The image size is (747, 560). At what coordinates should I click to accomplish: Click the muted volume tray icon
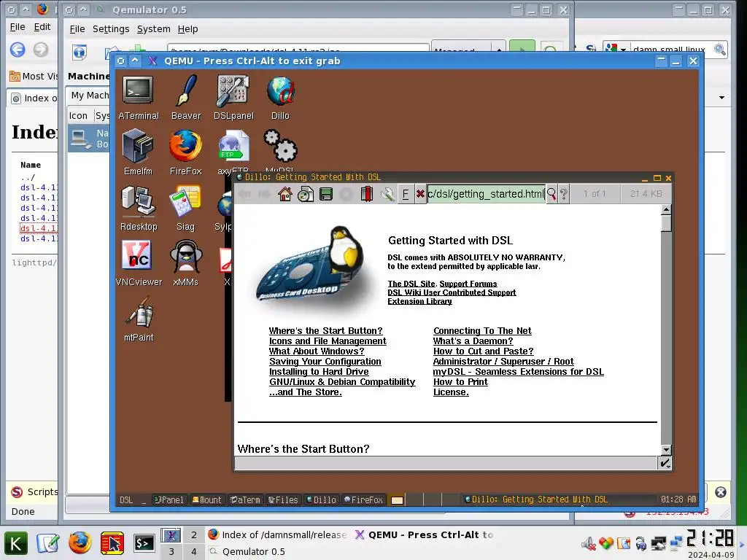click(x=589, y=543)
